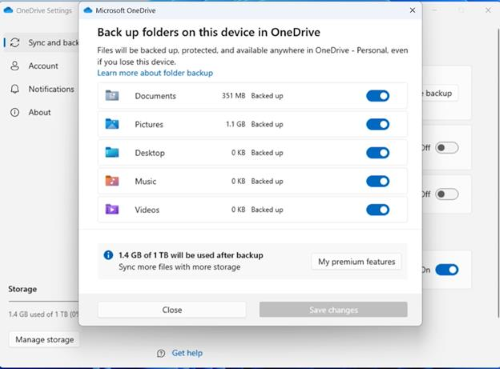Click the Notifications bell icon
Viewport: 500px width, 369px height.
15,89
